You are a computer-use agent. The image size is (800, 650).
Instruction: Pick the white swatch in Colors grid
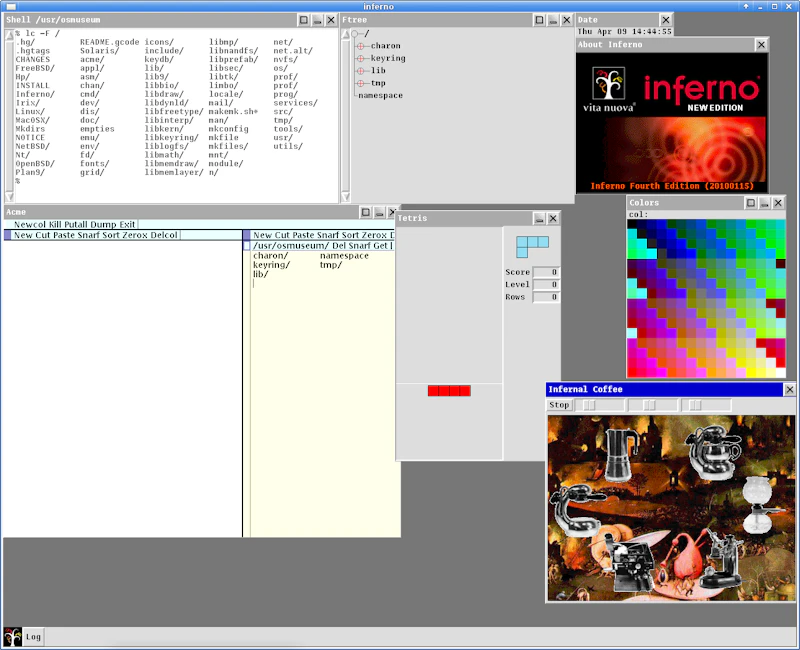[781, 373]
